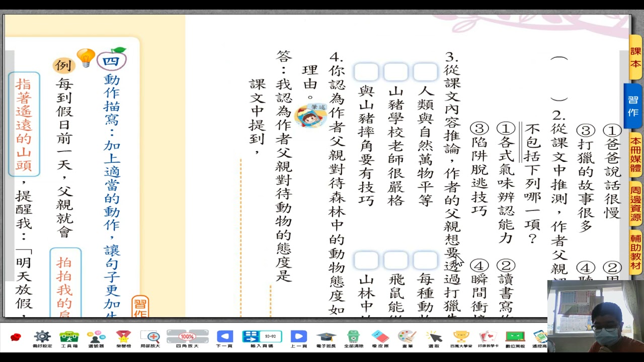Select the 橡皮擦 eraser tool
The width and height of the screenshot is (644, 362).
(x=380, y=339)
